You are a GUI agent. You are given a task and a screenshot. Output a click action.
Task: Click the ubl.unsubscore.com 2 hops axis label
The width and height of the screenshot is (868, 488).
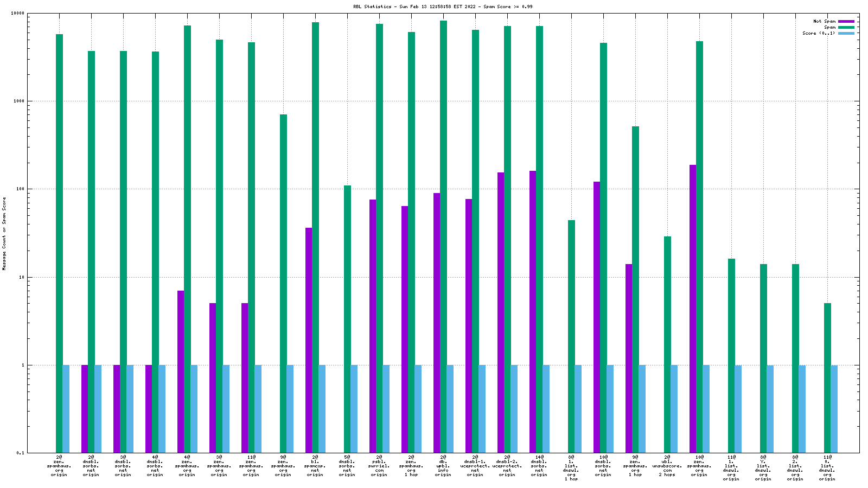(667, 466)
